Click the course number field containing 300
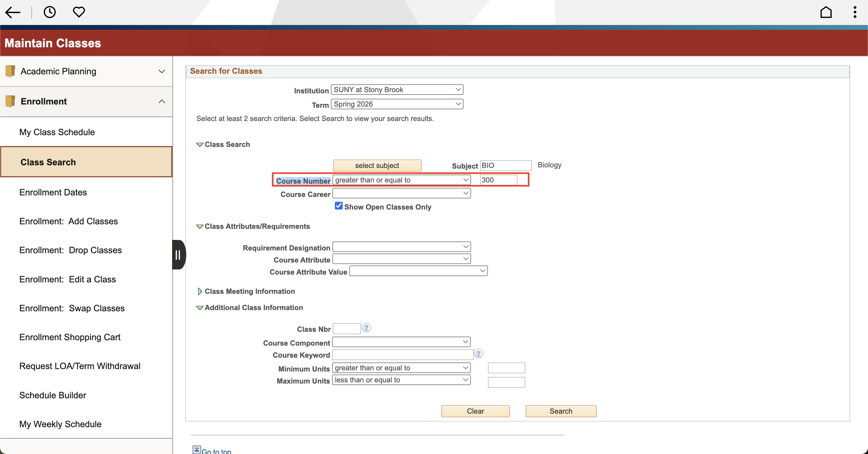 click(499, 180)
